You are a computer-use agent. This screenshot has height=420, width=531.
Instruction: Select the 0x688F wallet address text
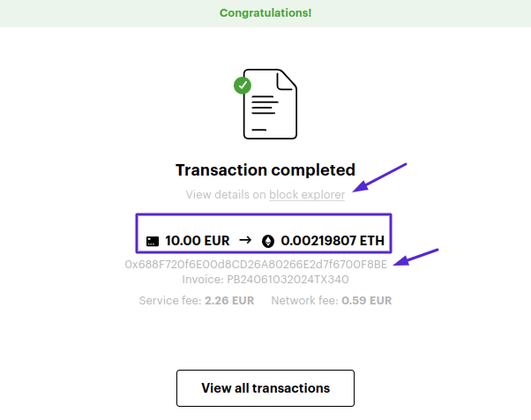[x=256, y=264]
